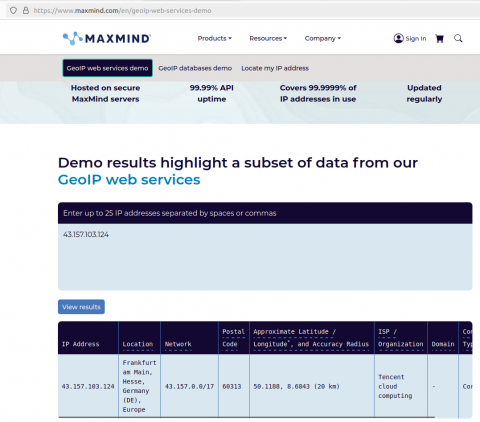Click the Sign In user avatar icon
The height and width of the screenshot is (422, 480).
(398, 38)
